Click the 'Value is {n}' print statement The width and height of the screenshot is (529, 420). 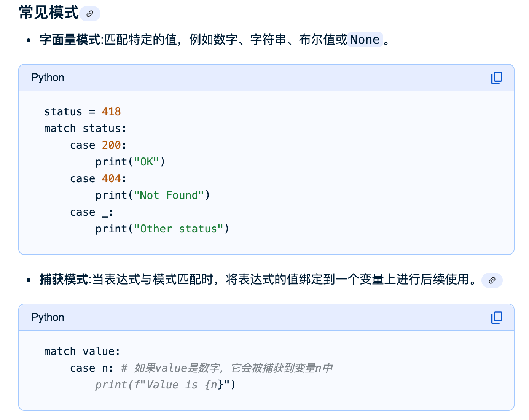coord(165,385)
